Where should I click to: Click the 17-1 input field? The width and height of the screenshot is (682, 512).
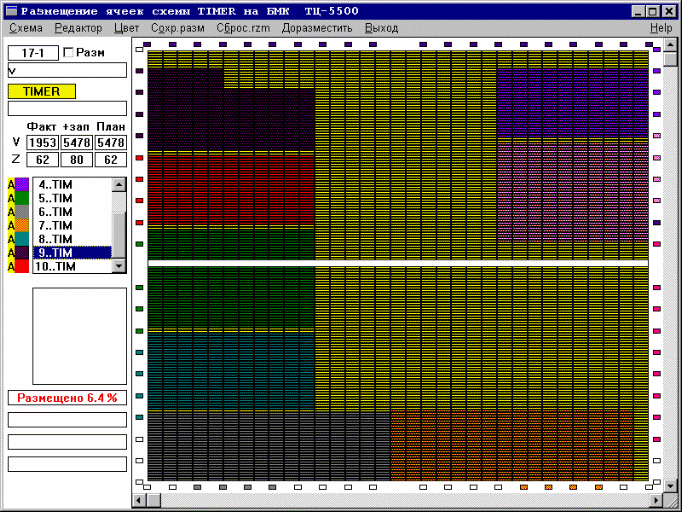point(33,53)
